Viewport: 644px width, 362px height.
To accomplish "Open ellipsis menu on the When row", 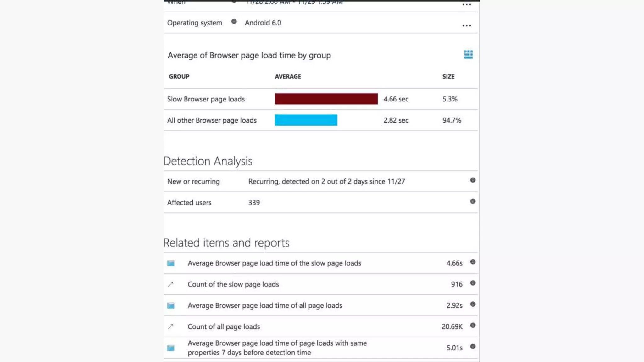I will [467, 4].
